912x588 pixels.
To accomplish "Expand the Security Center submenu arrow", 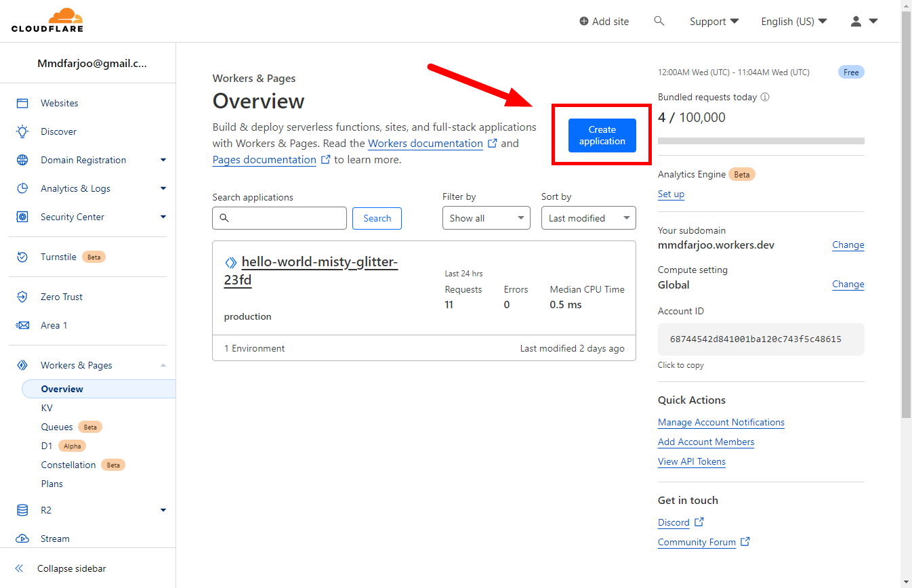I will [163, 217].
